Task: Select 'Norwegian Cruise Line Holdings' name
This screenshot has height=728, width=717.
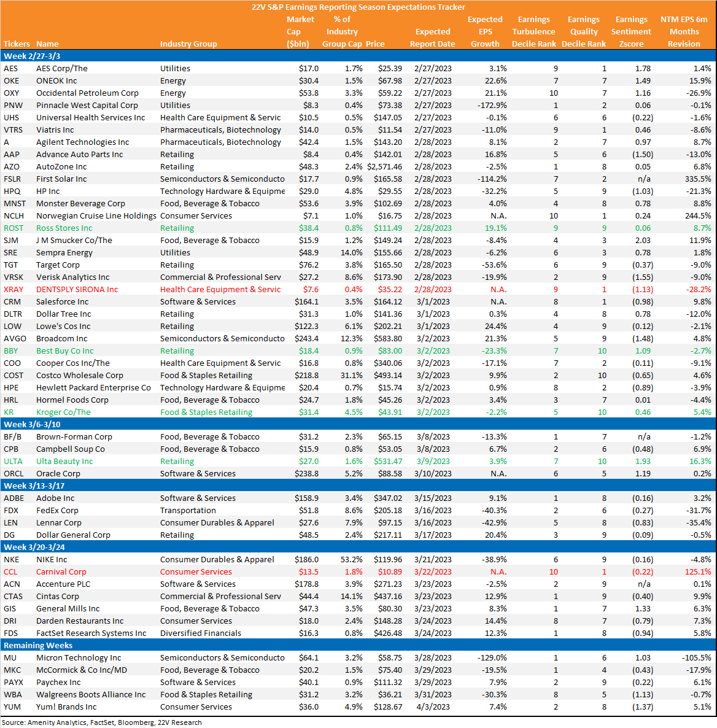Action: pos(96,216)
